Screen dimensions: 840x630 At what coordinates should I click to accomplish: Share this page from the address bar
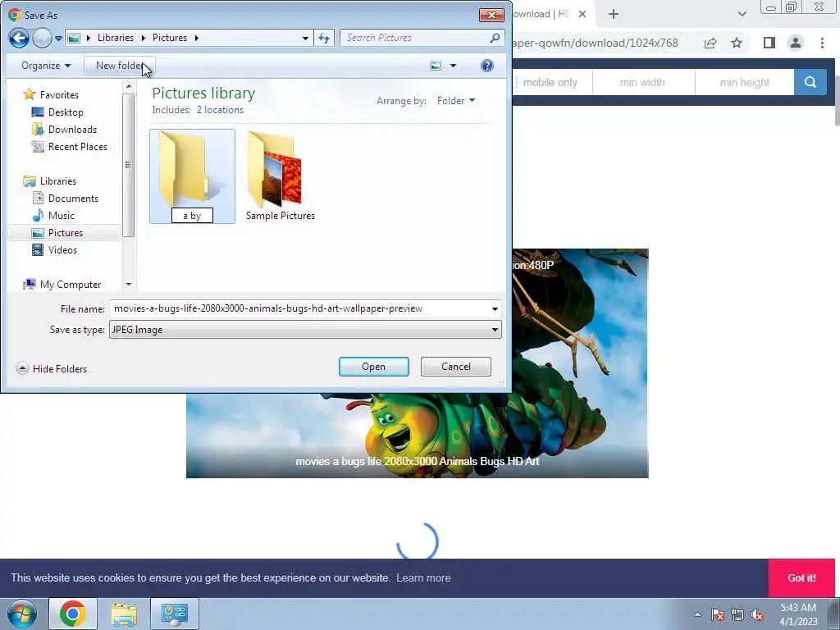[710, 43]
